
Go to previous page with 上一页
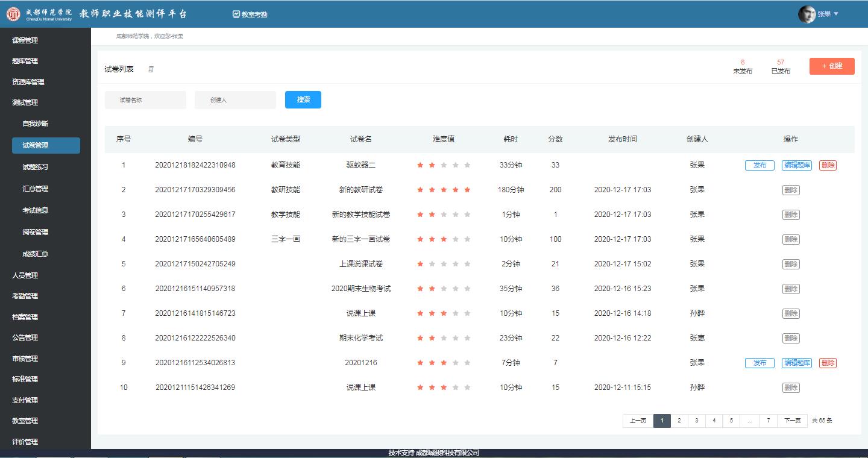pos(638,421)
